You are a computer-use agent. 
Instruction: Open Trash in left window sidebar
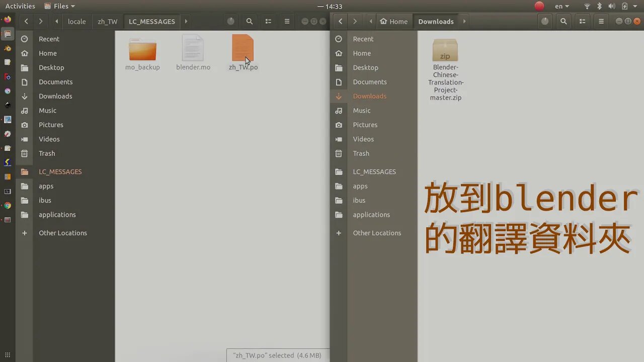coord(65,153)
